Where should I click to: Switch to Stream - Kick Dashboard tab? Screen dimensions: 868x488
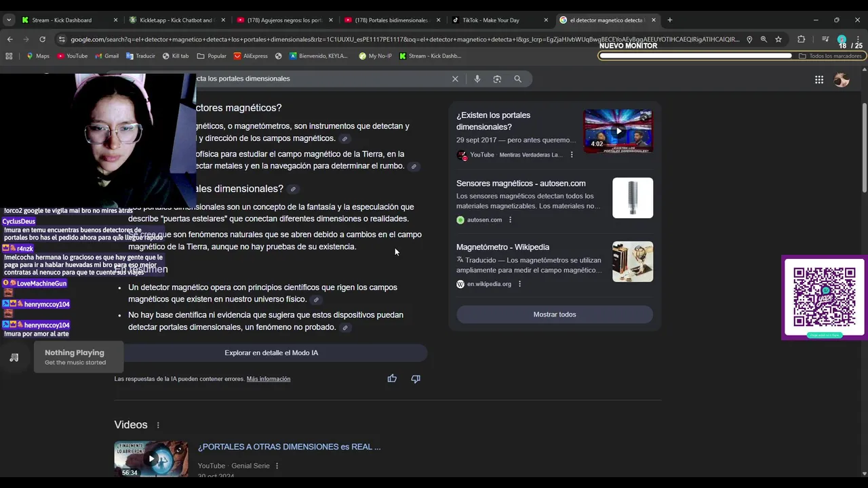[69, 20]
